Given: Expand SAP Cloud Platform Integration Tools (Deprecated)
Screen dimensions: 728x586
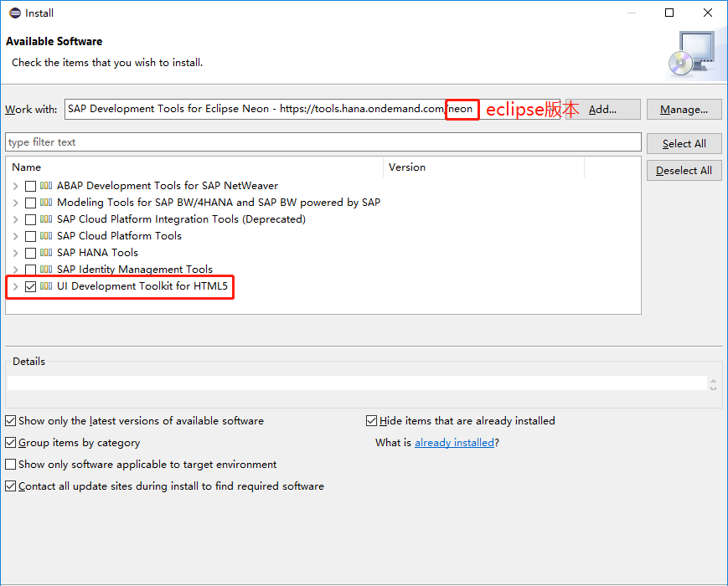Looking at the screenshot, I should pyautogui.click(x=15, y=218).
